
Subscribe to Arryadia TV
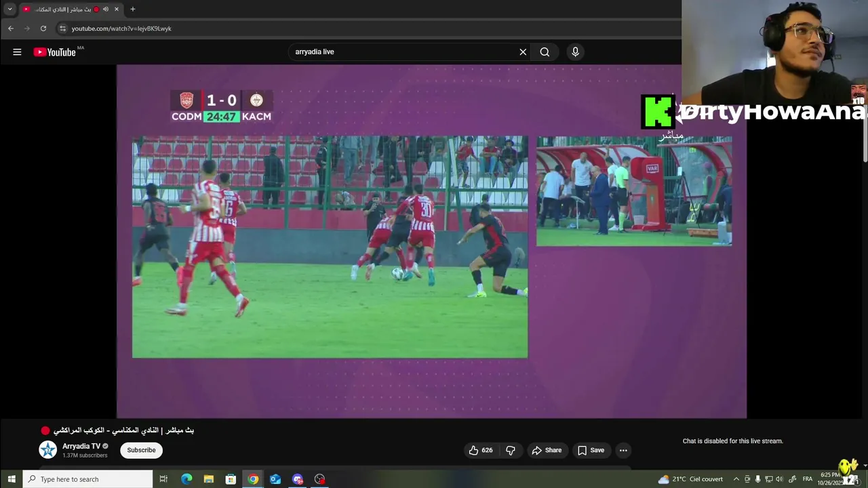click(x=141, y=450)
